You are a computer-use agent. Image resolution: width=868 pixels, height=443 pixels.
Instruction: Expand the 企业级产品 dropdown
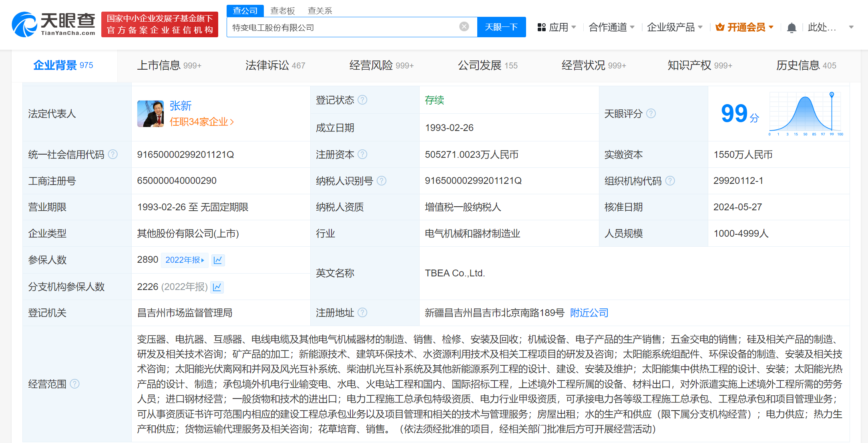click(672, 27)
